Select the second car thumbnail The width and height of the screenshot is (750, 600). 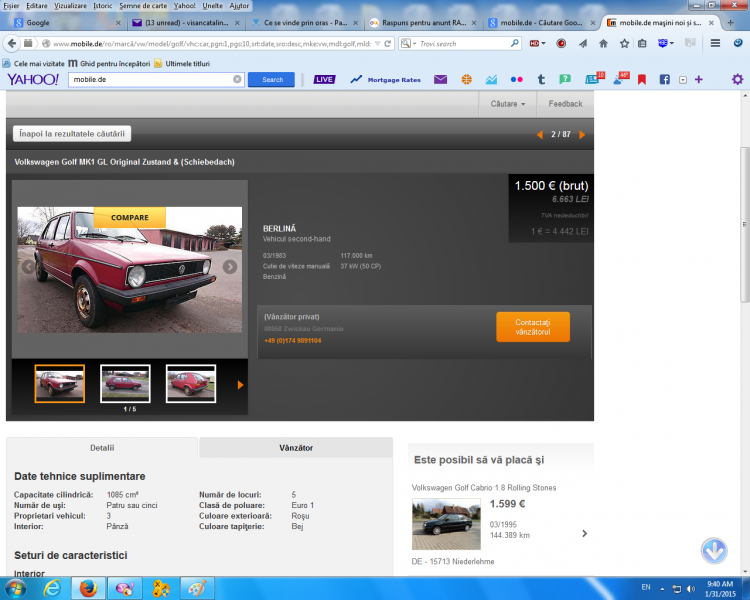tap(125, 384)
